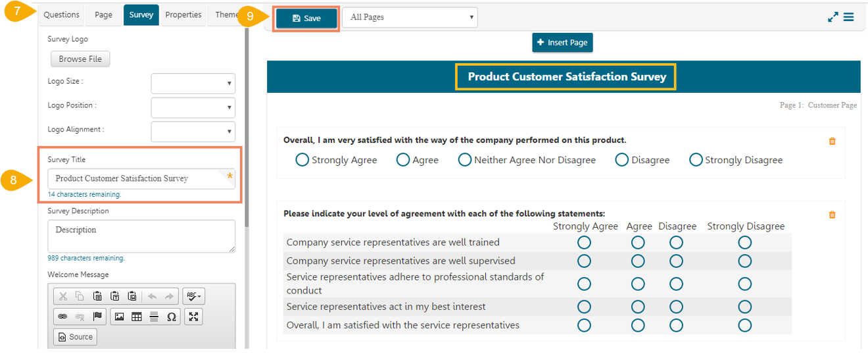Expand the Logo Alignment dropdown
868x358 pixels.
(193, 131)
